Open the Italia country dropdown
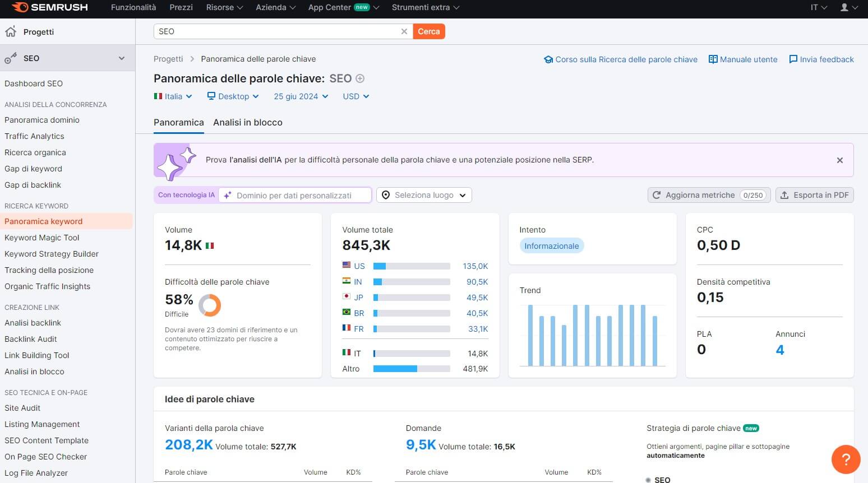 pos(173,96)
